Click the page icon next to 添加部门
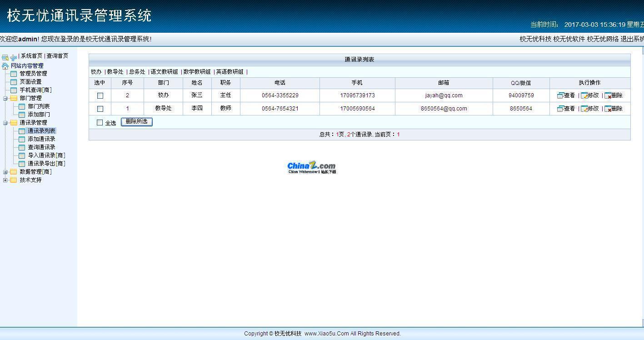 point(22,115)
